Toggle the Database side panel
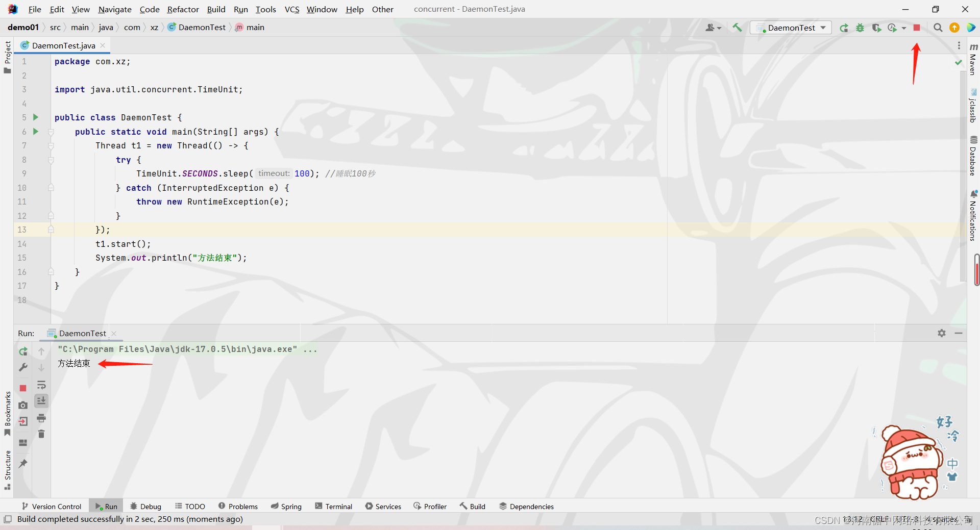The image size is (980, 530). click(x=973, y=156)
